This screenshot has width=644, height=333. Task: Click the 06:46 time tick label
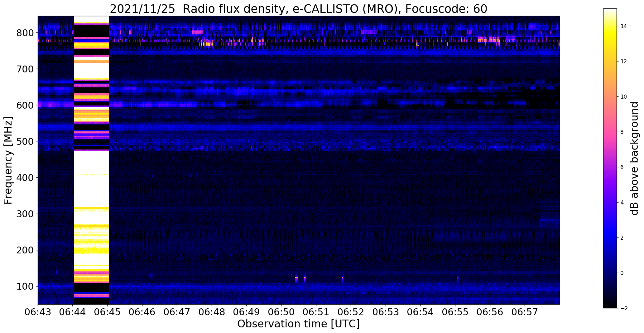click(x=142, y=312)
